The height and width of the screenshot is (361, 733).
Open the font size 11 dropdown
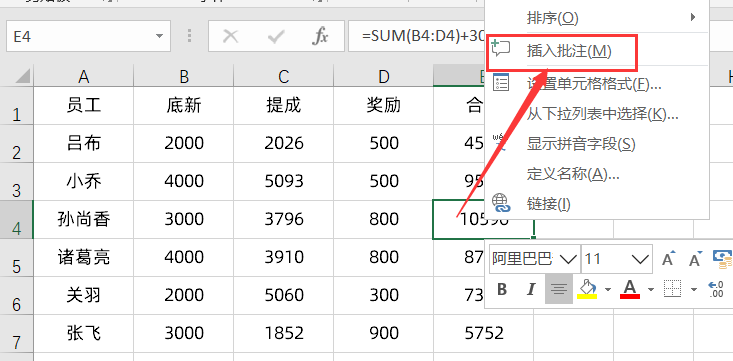point(641,259)
